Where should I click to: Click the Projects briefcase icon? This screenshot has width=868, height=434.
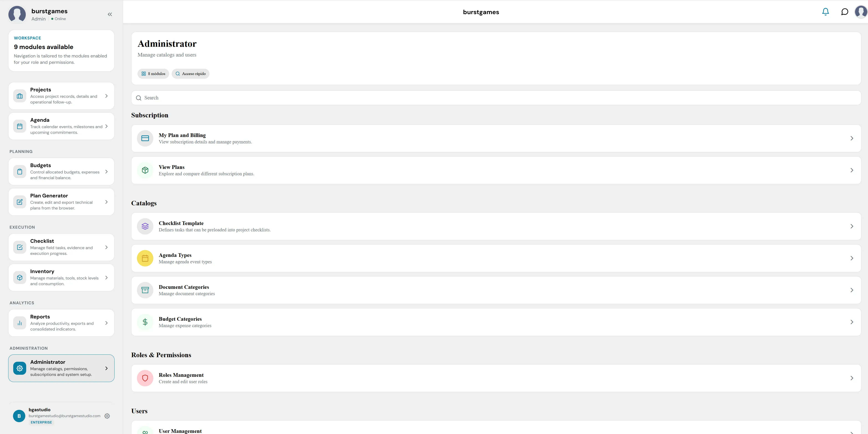20,96
